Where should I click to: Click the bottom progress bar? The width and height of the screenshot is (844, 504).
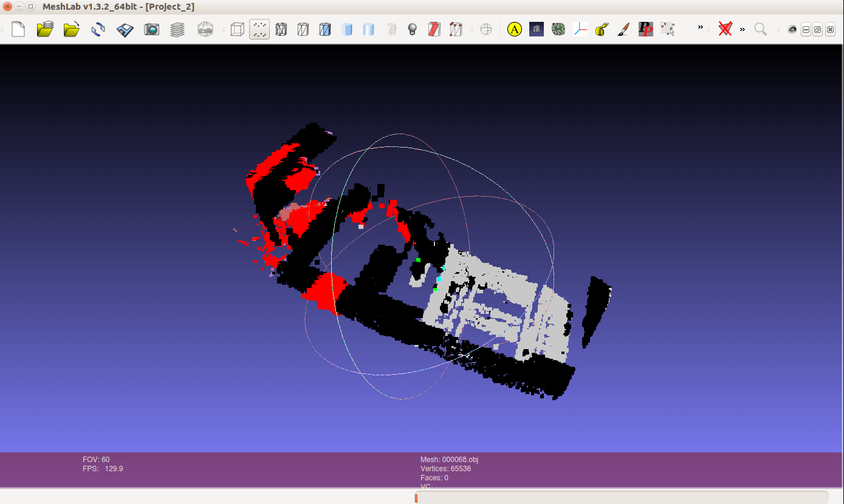coord(621,497)
